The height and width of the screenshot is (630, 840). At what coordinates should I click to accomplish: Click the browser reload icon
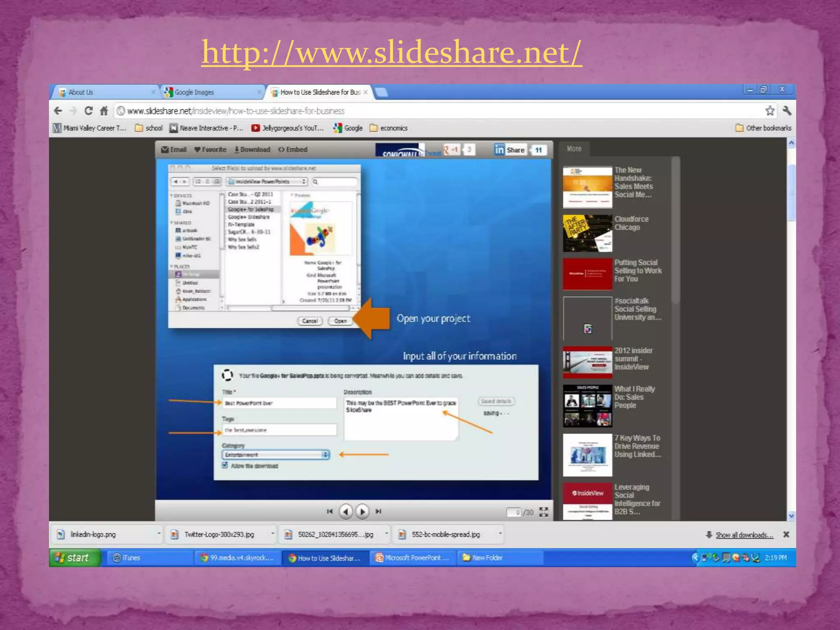click(88, 111)
